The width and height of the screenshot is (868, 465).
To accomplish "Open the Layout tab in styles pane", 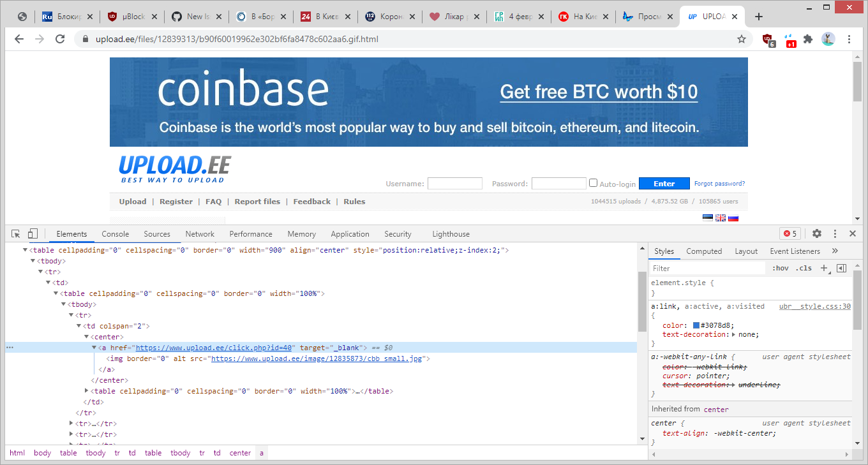I will [746, 251].
